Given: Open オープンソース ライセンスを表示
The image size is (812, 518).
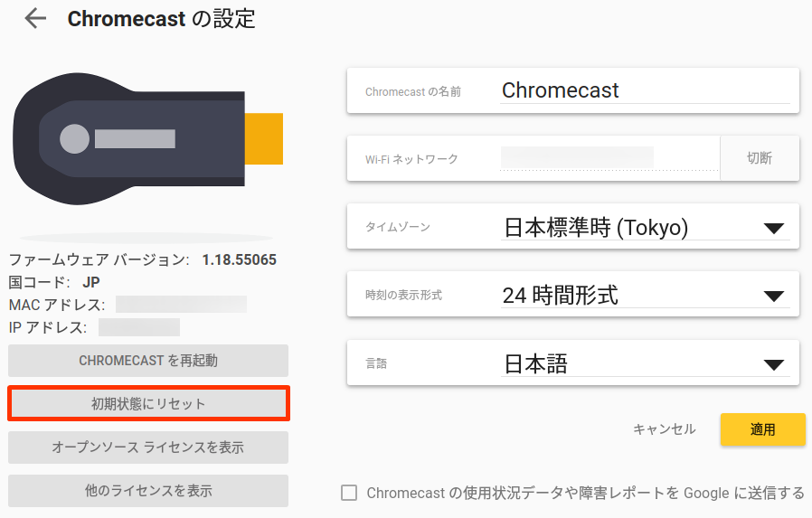Looking at the screenshot, I should click(x=148, y=447).
